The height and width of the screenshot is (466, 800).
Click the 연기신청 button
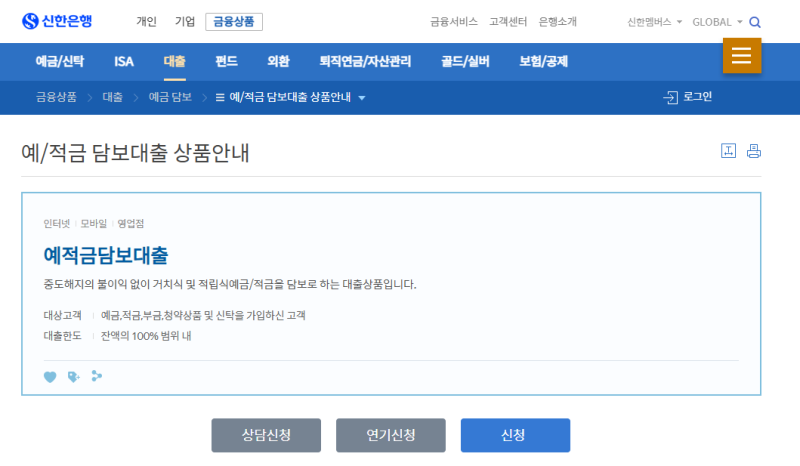click(x=391, y=435)
